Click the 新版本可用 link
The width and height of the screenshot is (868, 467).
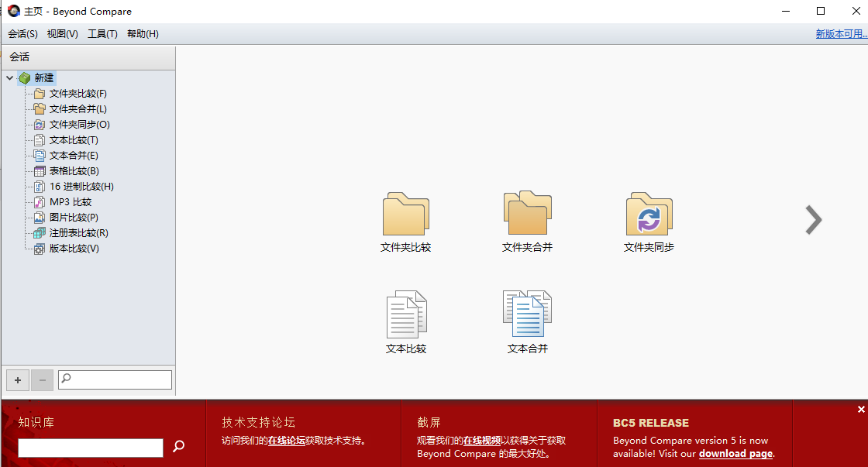click(x=842, y=34)
